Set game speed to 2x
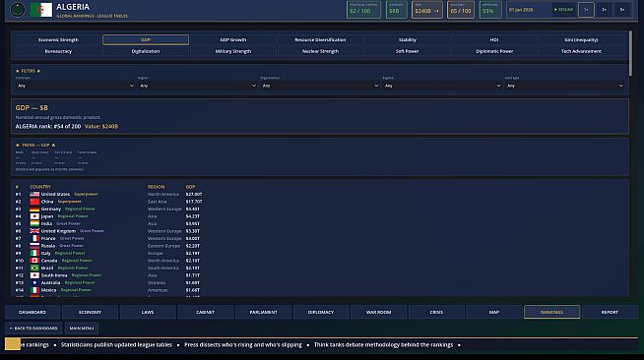 pyautogui.click(x=605, y=10)
